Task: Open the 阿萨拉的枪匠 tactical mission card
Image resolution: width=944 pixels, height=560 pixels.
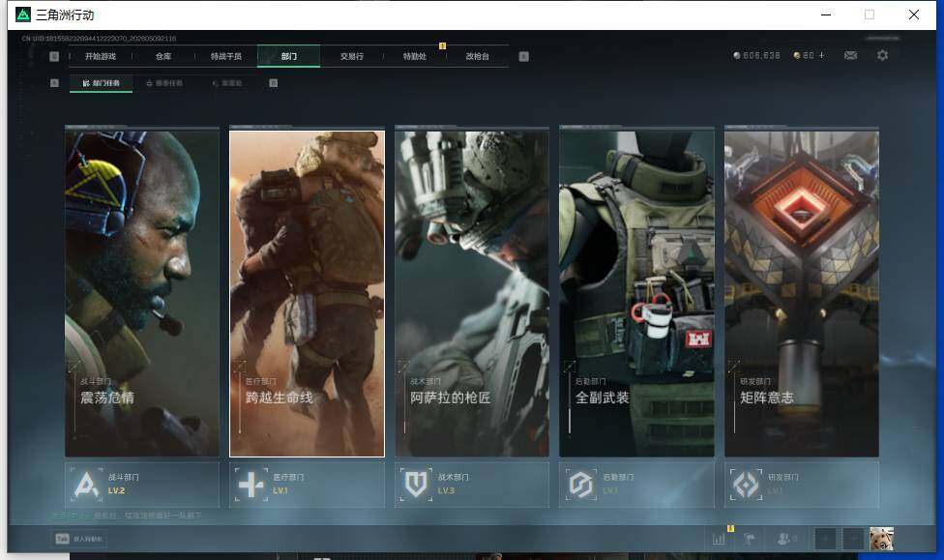Action: 472,294
